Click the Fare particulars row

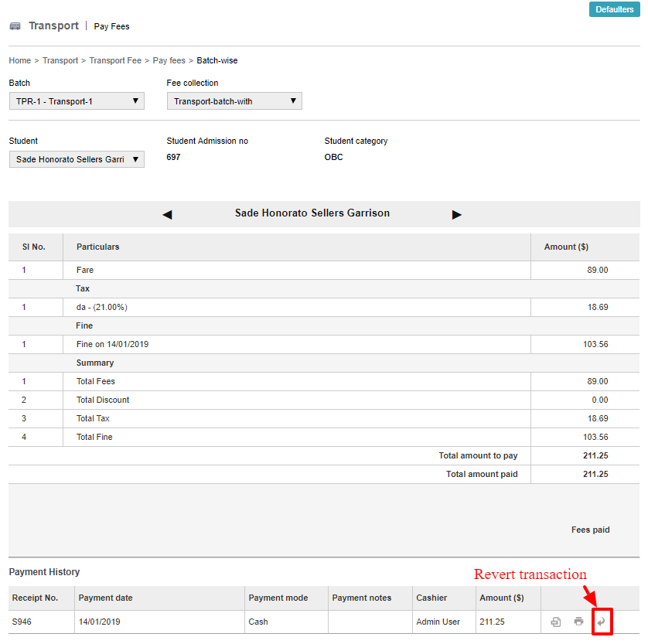[x=324, y=270]
